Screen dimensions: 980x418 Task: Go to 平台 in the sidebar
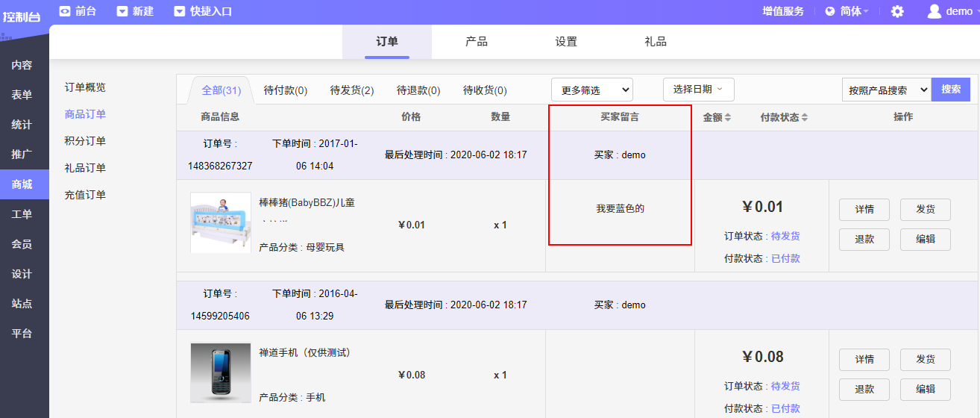pos(22,334)
